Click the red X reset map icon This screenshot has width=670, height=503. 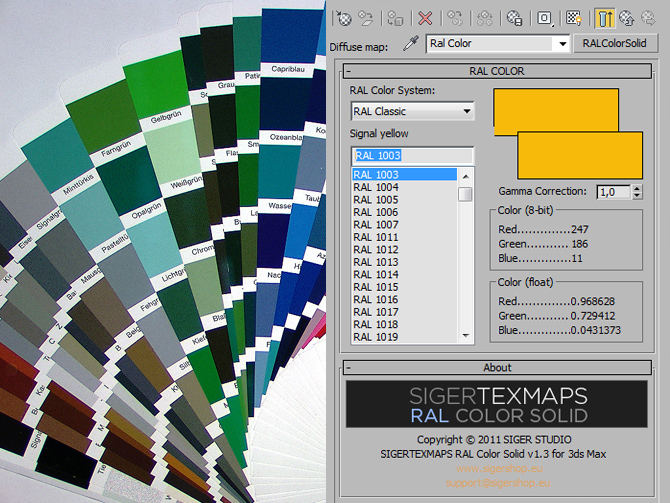point(425,18)
